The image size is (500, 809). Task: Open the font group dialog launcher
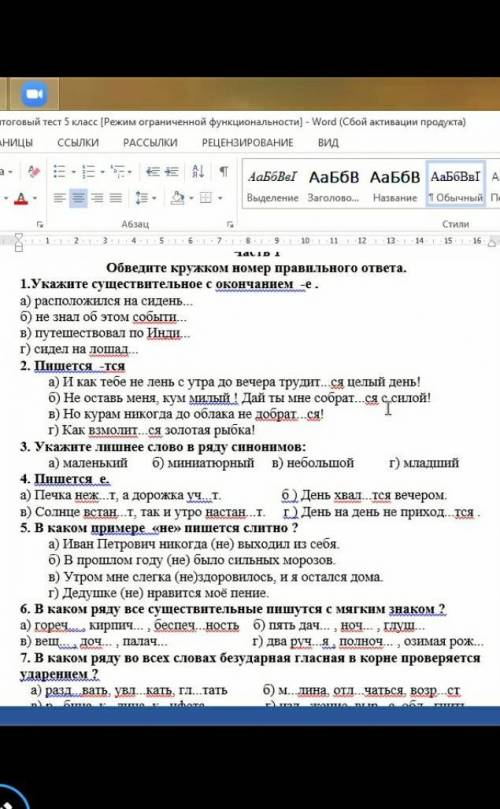[40, 224]
